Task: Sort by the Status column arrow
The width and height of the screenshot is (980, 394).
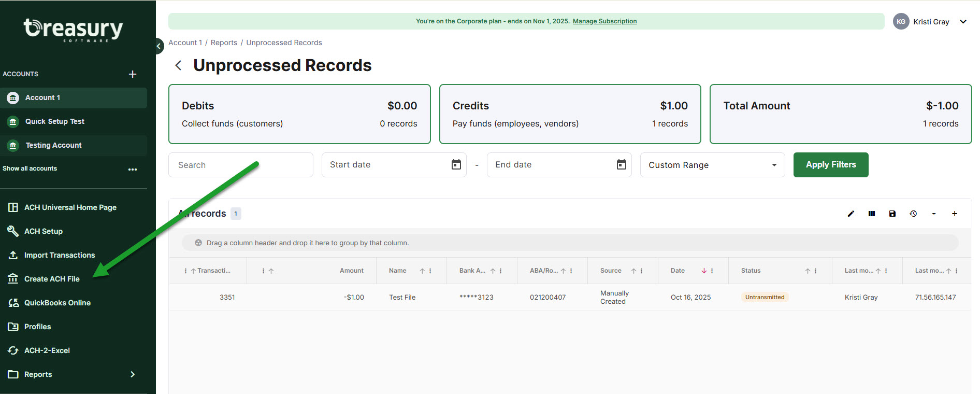Action: (808, 271)
